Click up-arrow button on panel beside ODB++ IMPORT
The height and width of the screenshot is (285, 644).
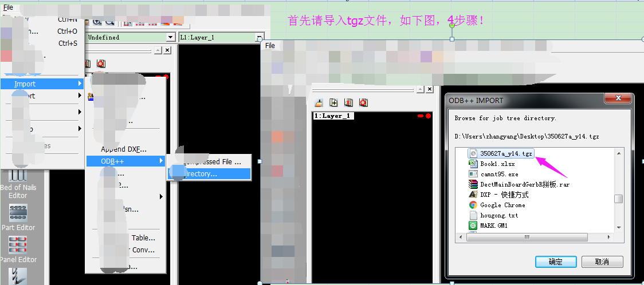(x=421, y=89)
